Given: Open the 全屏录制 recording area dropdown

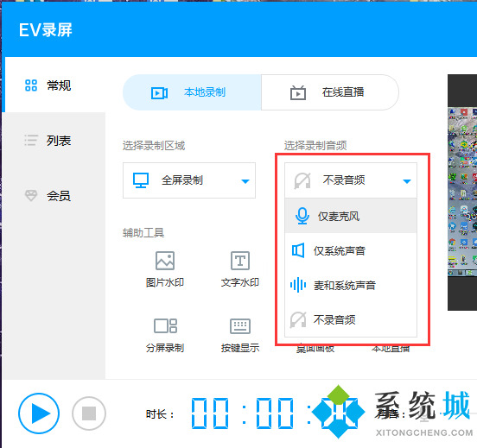Looking at the screenshot, I should [x=189, y=180].
